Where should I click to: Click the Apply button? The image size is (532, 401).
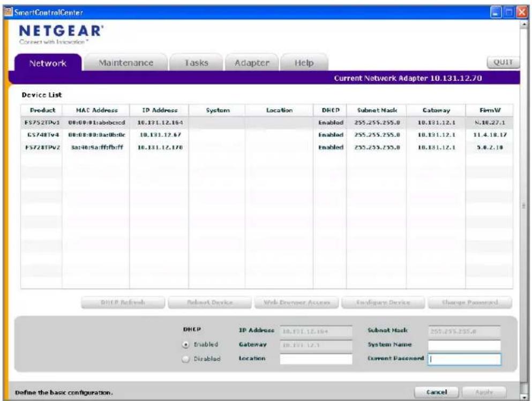tap(484, 392)
